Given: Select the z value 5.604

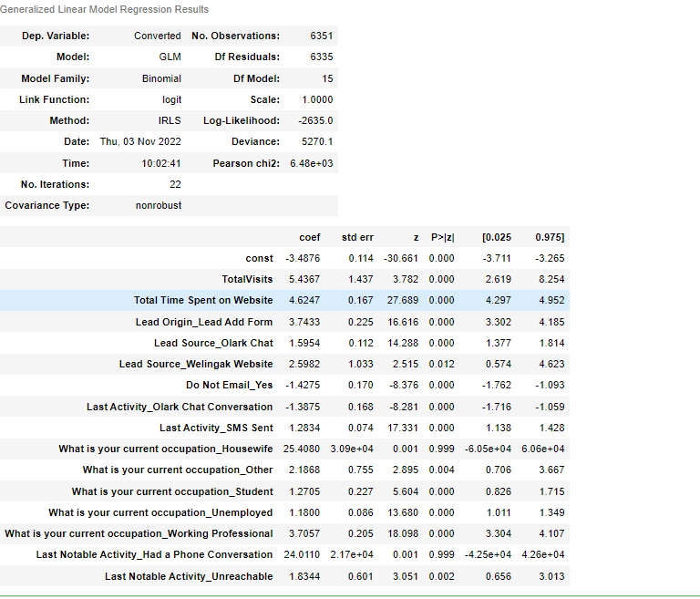Looking at the screenshot, I should click(406, 491).
